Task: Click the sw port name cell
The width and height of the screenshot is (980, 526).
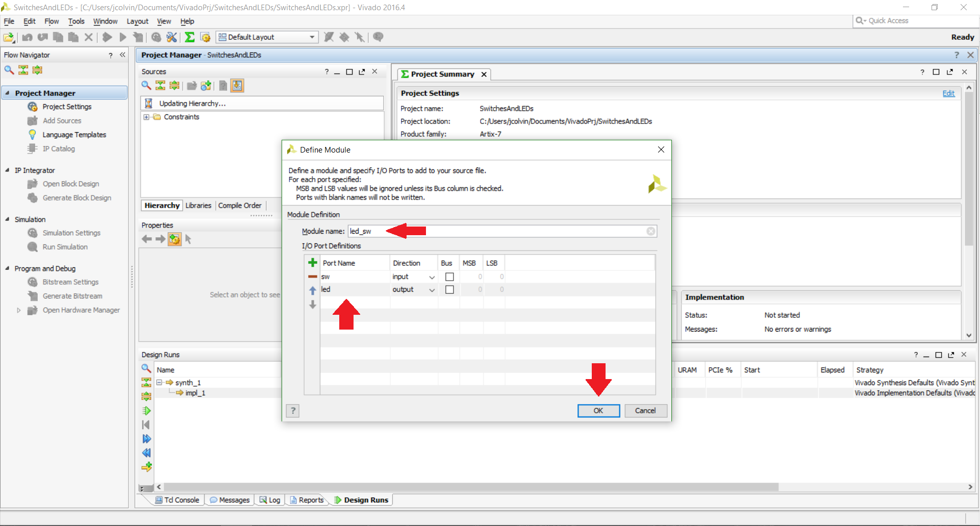Action: tap(355, 277)
